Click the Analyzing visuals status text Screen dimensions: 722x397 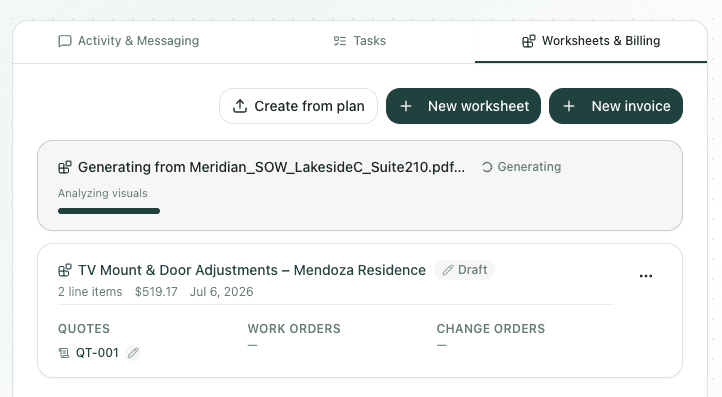tap(103, 193)
